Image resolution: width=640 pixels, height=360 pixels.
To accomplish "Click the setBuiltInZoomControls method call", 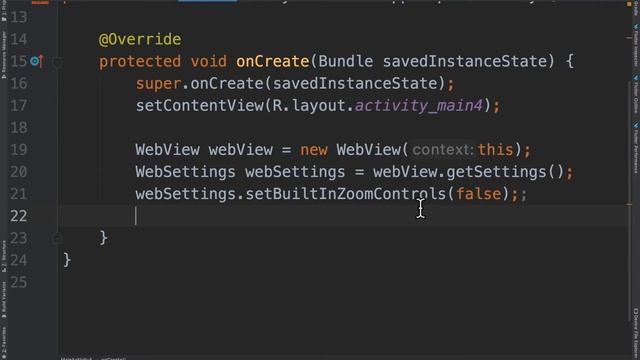I will click(345, 194).
